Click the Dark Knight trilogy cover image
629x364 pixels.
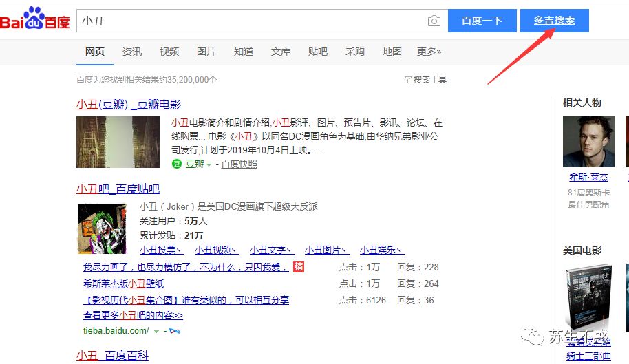588,297
